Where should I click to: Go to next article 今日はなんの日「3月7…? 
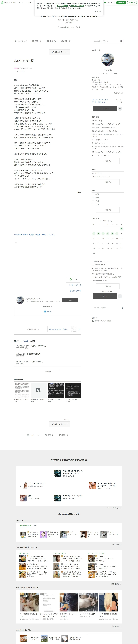(64, 329)
